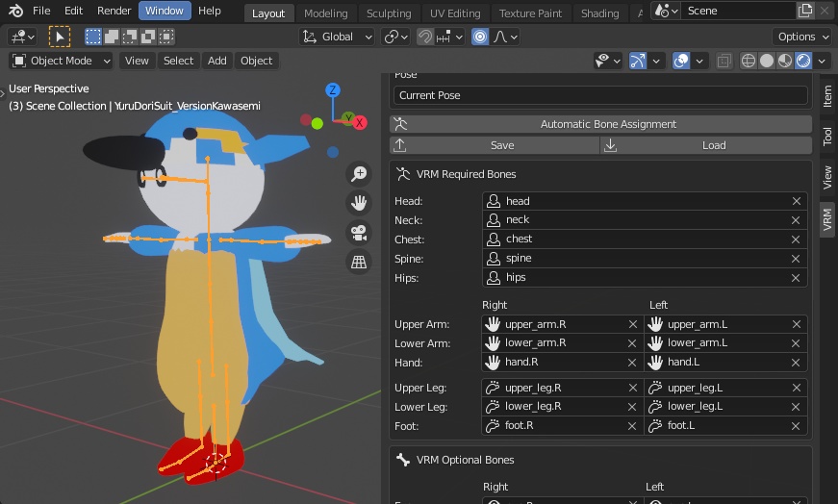
Task: Select the Tweak select tool icon
Action: coord(60,37)
